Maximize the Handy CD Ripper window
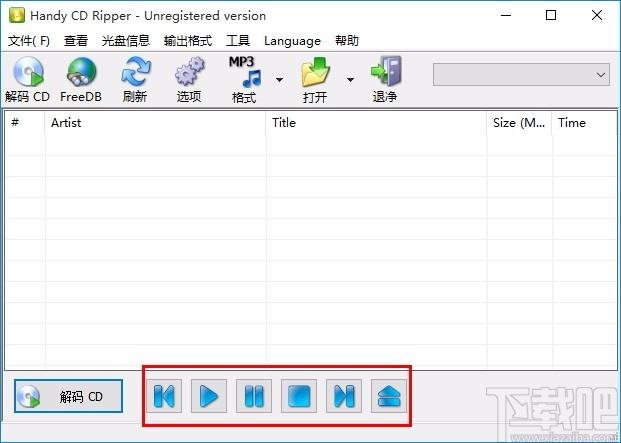The image size is (621, 443). (551, 15)
